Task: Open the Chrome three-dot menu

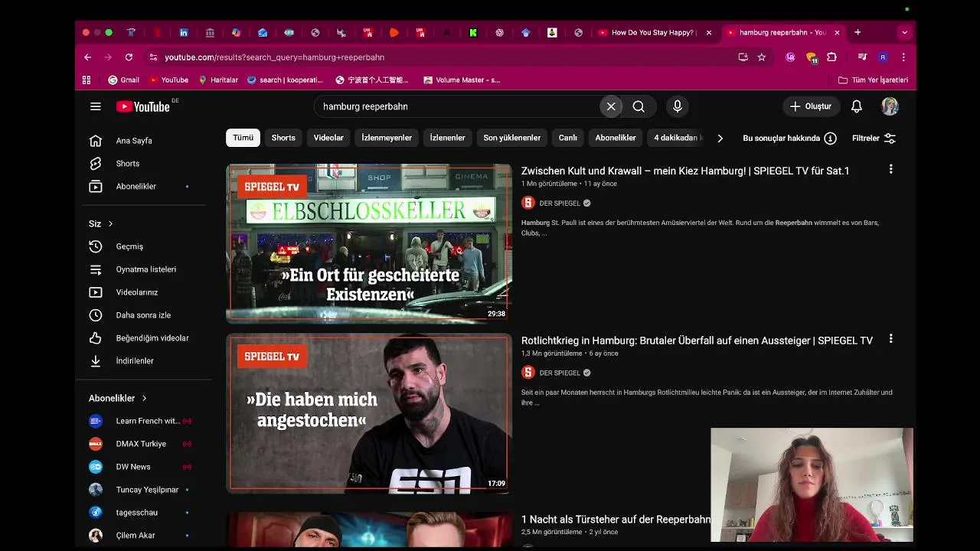Action: (x=903, y=57)
